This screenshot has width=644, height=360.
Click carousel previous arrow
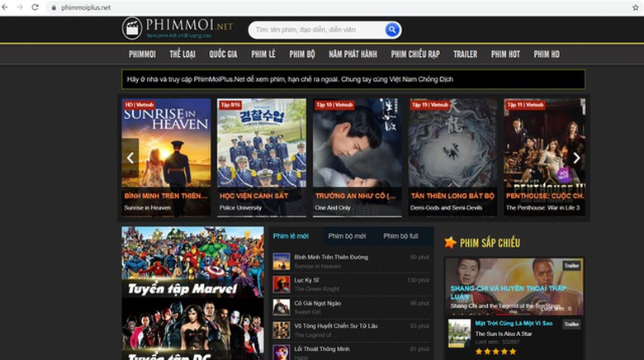pos(130,158)
